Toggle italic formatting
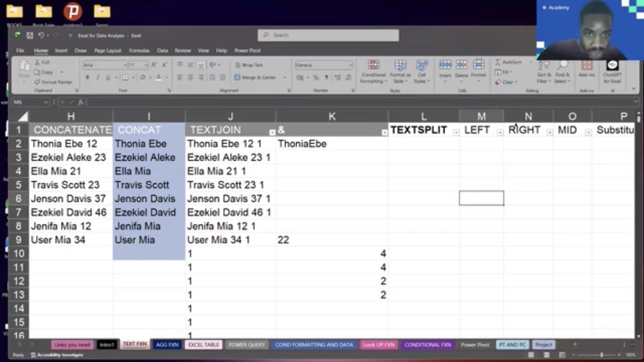Screen dimensions: 644x362 (x=99, y=77)
